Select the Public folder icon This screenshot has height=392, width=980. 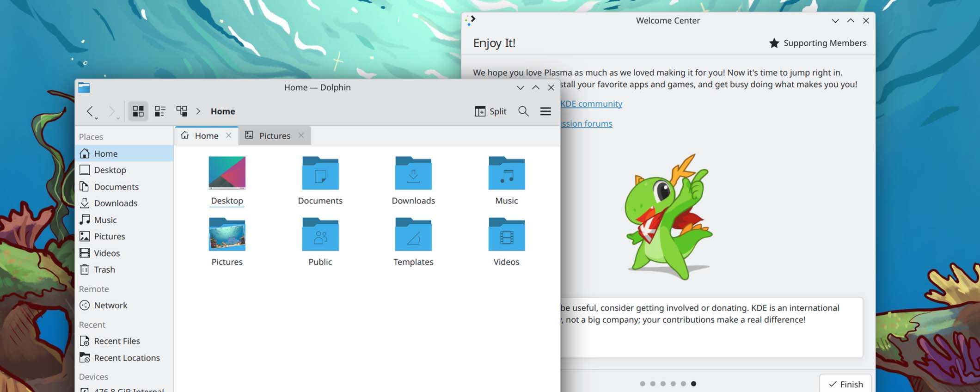pyautogui.click(x=320, y=234)
